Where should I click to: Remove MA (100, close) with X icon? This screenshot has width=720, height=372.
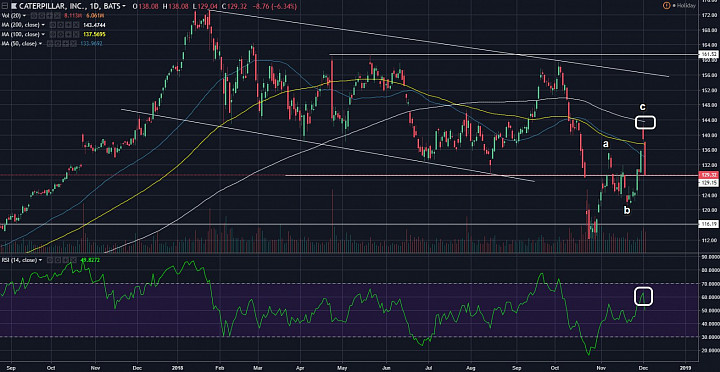tap(76, 34)
